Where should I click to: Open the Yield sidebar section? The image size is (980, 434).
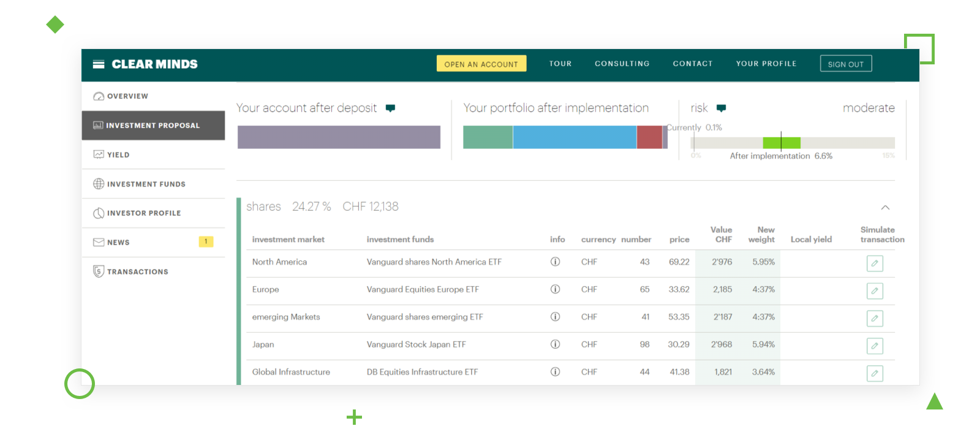(x=118, y=154)
